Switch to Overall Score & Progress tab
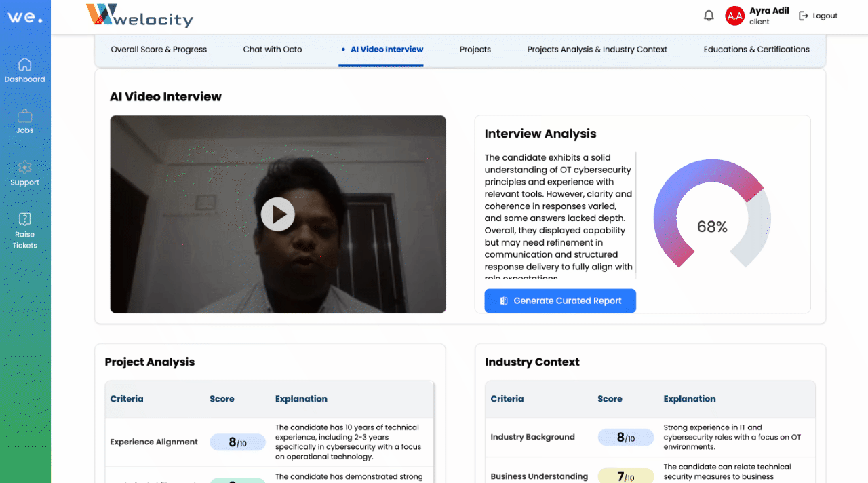The width and height of the screenshot is (868, 483). (159, 50)
